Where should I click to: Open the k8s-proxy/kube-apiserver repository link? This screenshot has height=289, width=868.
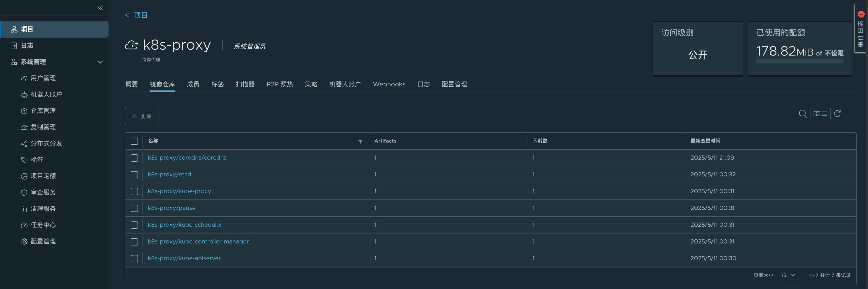pos(184,258)
